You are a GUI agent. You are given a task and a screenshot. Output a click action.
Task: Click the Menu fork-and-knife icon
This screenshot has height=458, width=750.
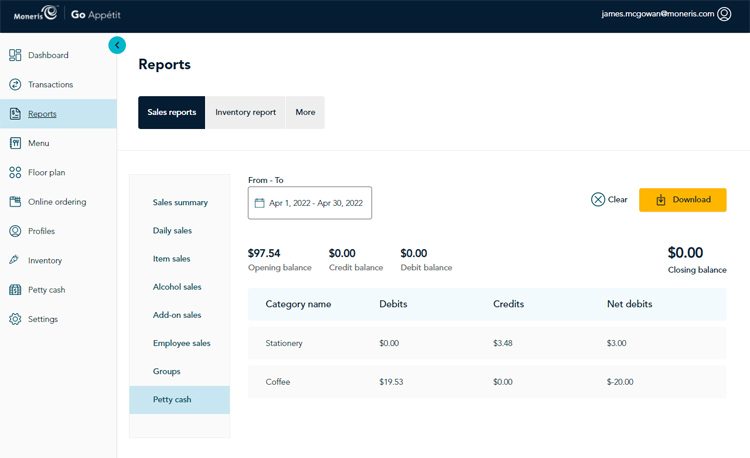coord(15,143)
